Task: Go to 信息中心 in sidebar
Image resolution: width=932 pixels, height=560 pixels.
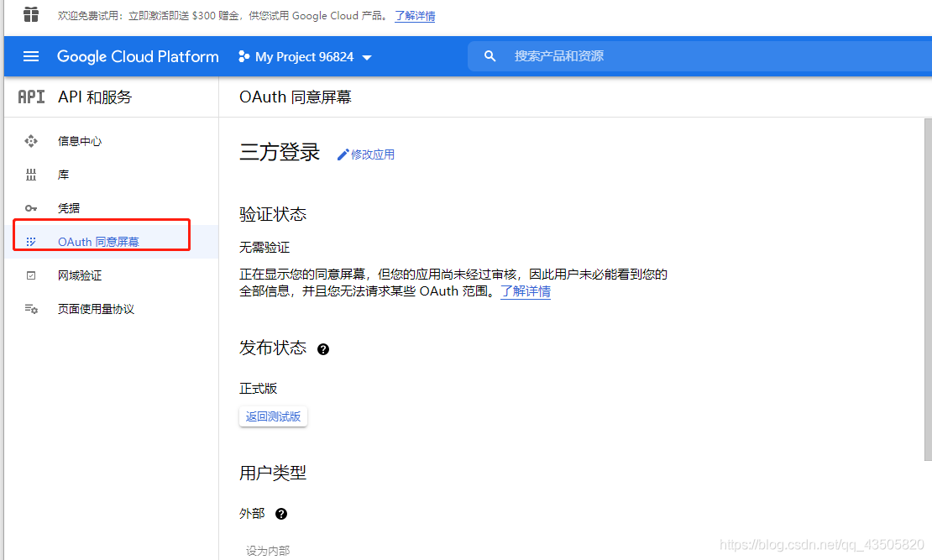Action: [80, 141]
